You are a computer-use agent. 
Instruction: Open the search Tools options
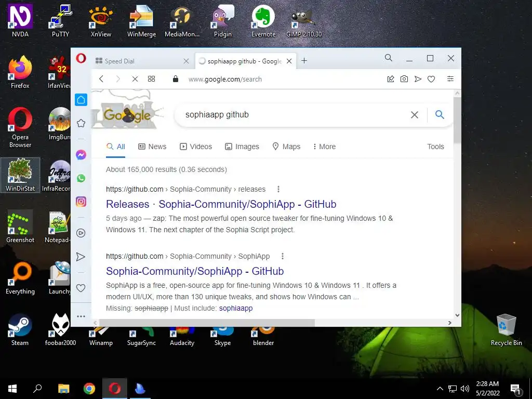tap(435, 147)
